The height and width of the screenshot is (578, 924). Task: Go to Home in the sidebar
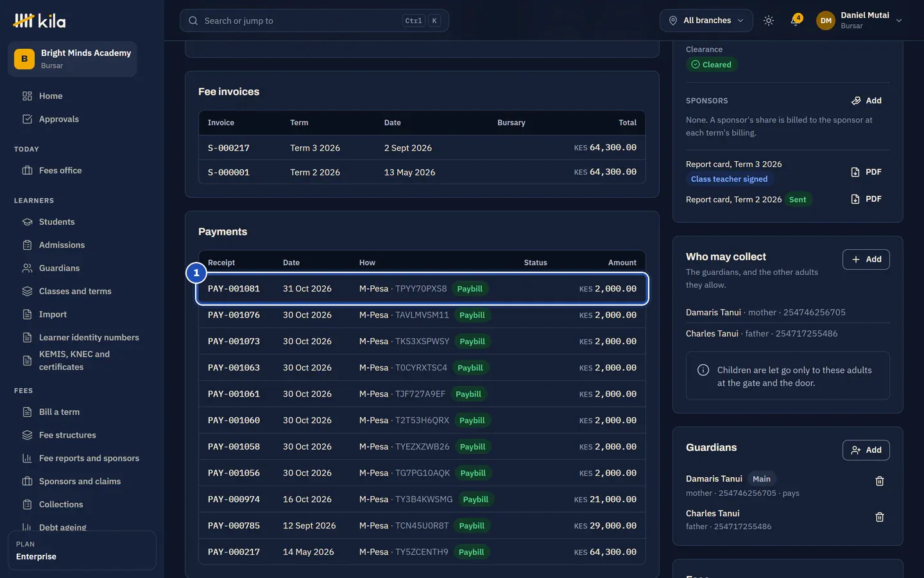pyautogui.click(x=51, y=96)
